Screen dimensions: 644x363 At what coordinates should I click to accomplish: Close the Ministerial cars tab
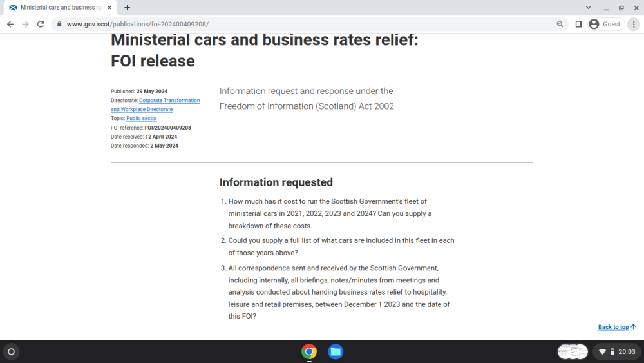click(x=109, y=7)
